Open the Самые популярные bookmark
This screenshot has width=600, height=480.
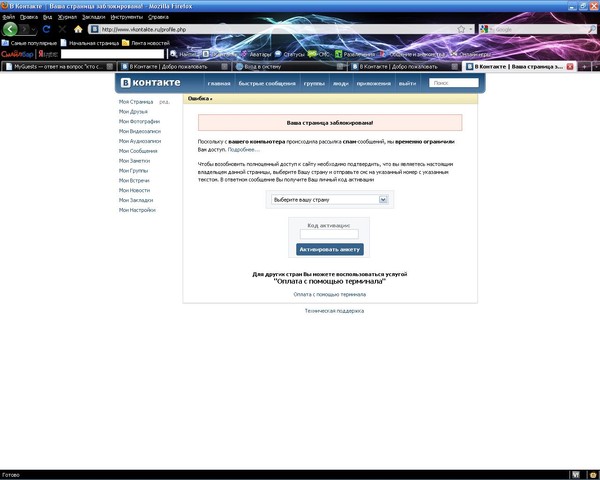coord(29,43)
